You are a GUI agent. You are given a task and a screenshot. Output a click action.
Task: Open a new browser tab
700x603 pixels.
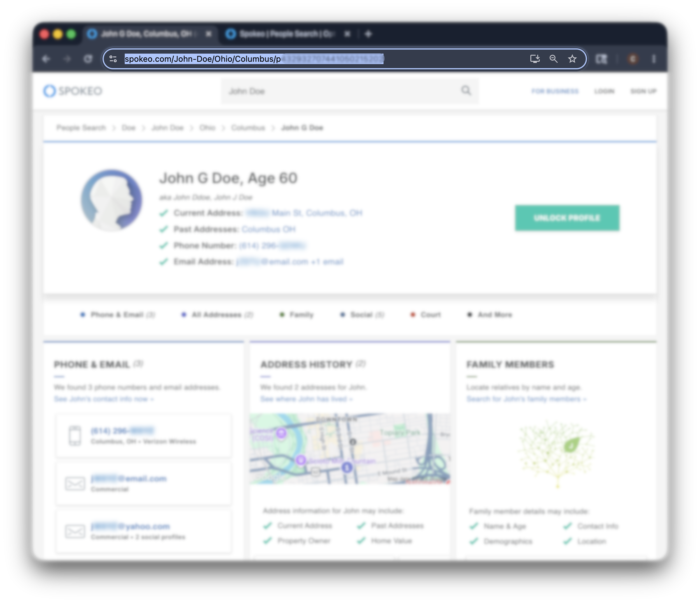pyautogui.click(x=369, y=34)
